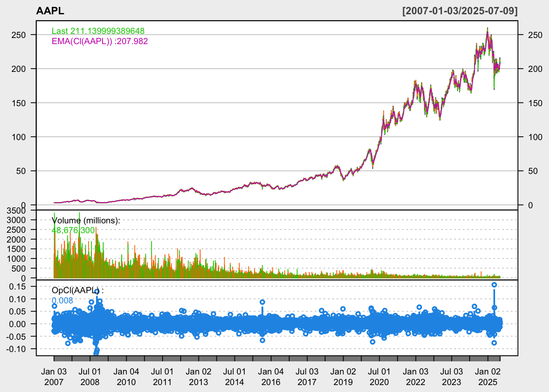Click the Jan 02 2019 date label
The image size is (549, 392).
tap(343, 377)
